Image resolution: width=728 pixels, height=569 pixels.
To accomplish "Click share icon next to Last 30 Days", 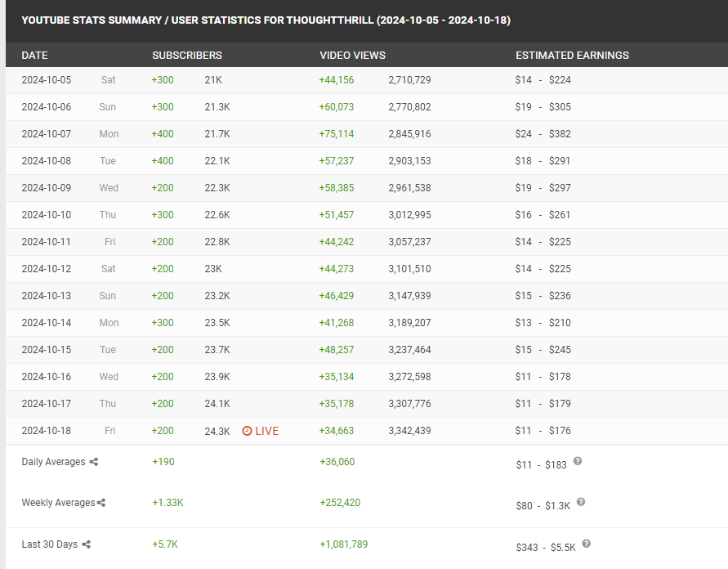I will pyautogui.click(x=87, y=544).
